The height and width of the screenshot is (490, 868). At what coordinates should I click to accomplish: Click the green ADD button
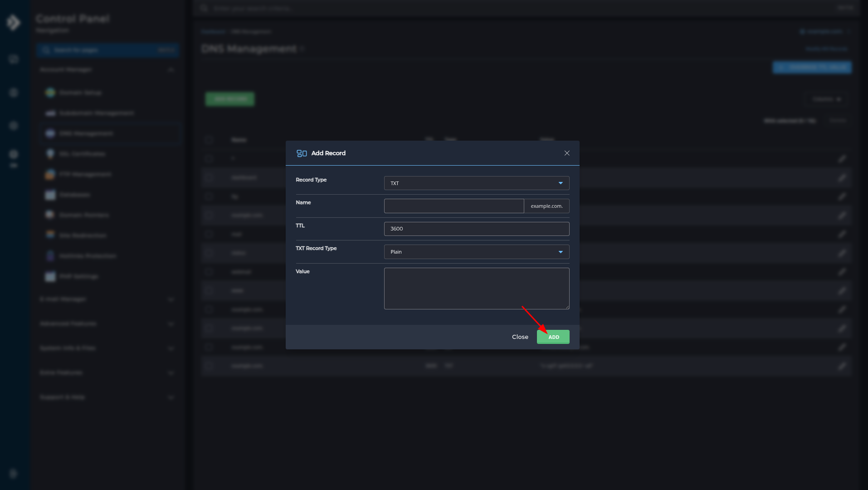click(553, 337)
